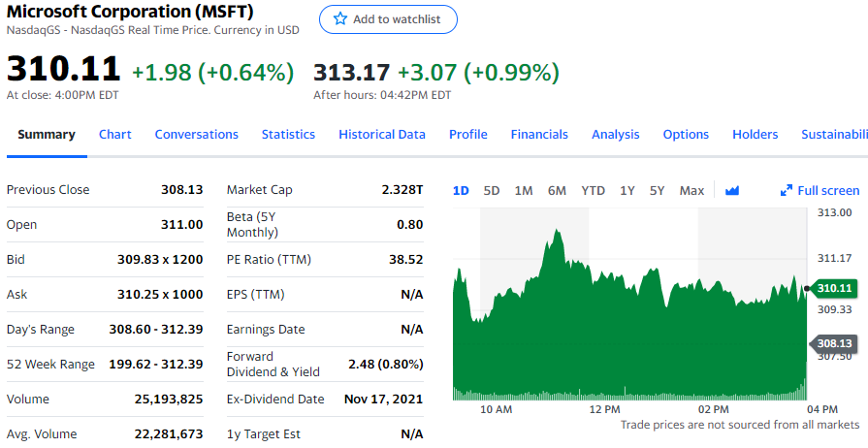Viewport: 868px width, 448px height.
Task: Show the 1Y chart range
Action: (x=627, y=191)
